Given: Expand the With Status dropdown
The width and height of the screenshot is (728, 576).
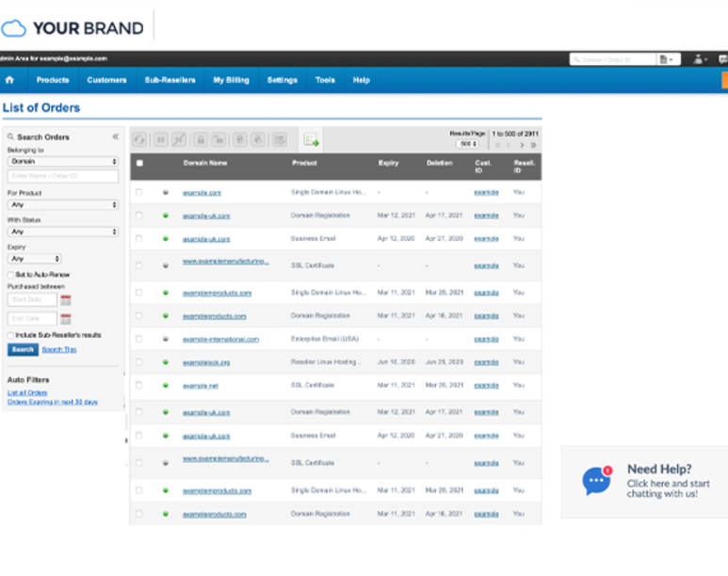Looking at the screenshot, I should point(62,232).
